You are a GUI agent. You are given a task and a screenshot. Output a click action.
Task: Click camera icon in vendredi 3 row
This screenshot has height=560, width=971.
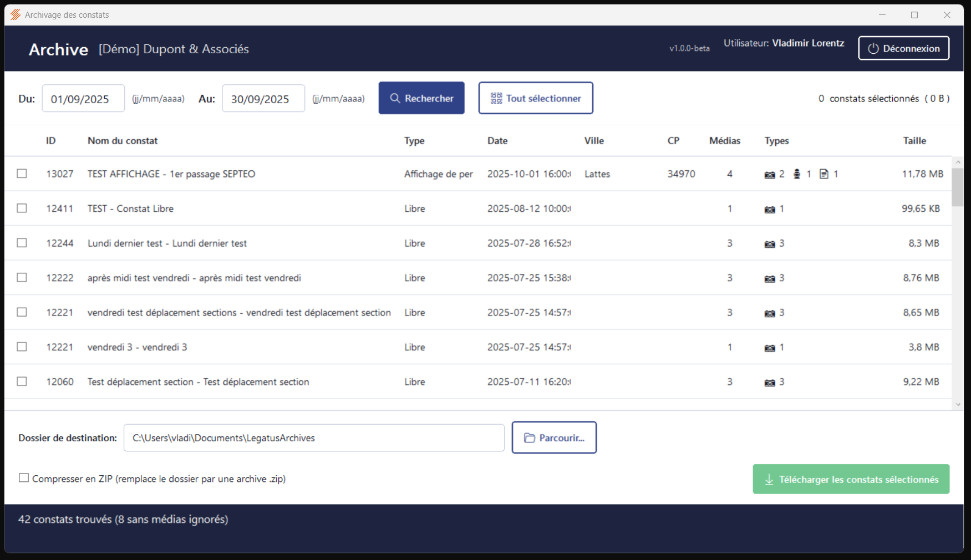click(x=770, y=348)
